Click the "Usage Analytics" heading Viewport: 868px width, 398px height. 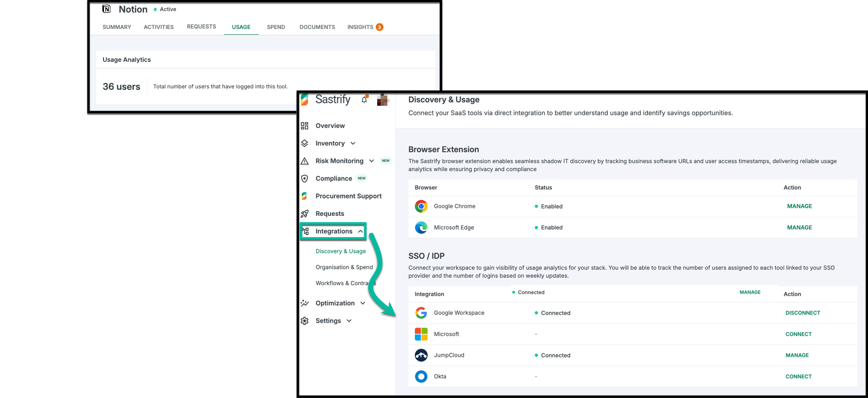coord(127,59)
